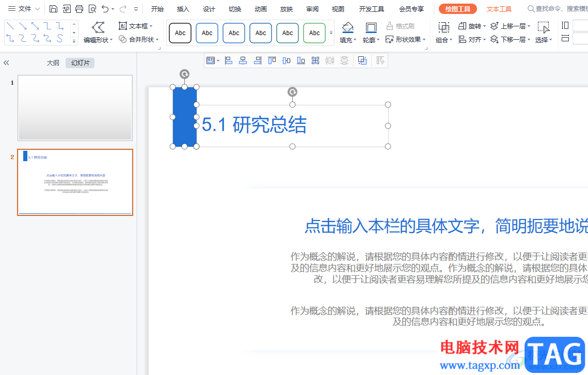Select the Double Arrow line shape
The height and width of the screenshot is (375, 588).
[35, 26]
